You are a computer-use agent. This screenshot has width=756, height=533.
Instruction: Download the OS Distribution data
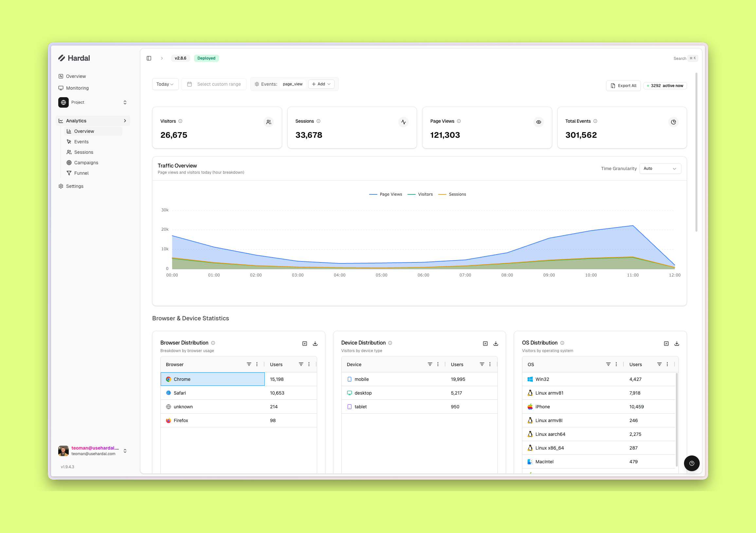(677, 343)
